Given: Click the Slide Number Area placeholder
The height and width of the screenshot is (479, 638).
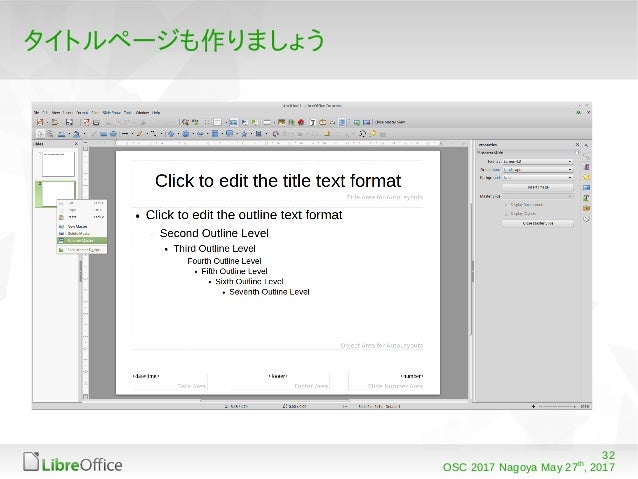Looking at the screenshot, I should 386,381.
